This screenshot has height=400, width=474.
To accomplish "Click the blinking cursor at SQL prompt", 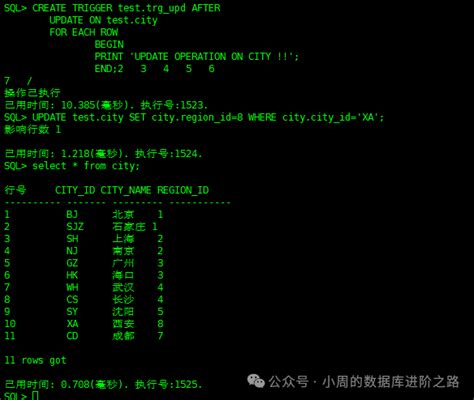I will tap(35, 396).
